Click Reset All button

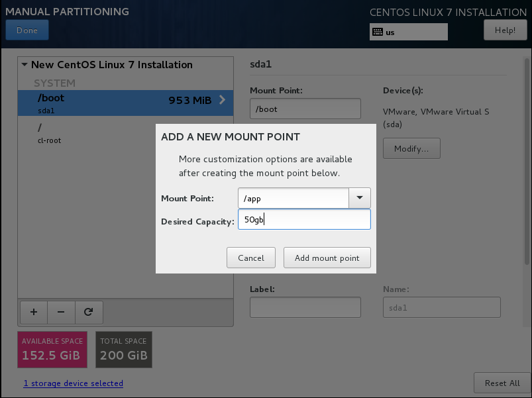click(502, 383)
